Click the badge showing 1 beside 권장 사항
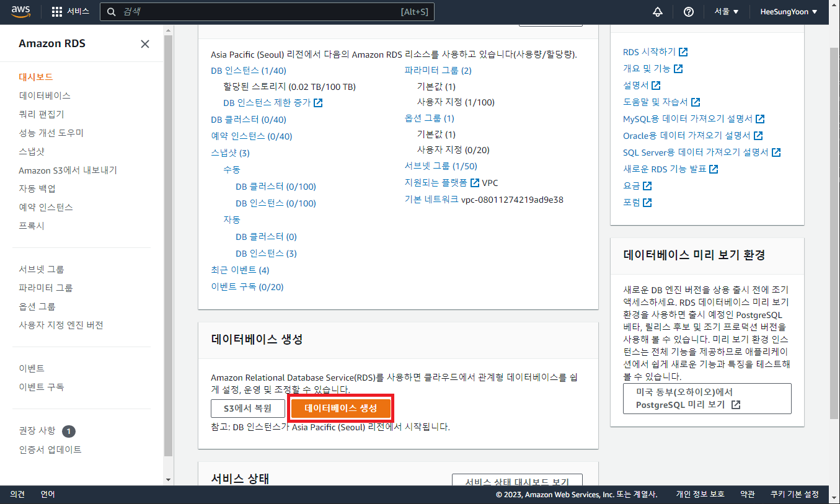Image resolution: width=840 pixels, height=504 pixels. tap(69, 431)
